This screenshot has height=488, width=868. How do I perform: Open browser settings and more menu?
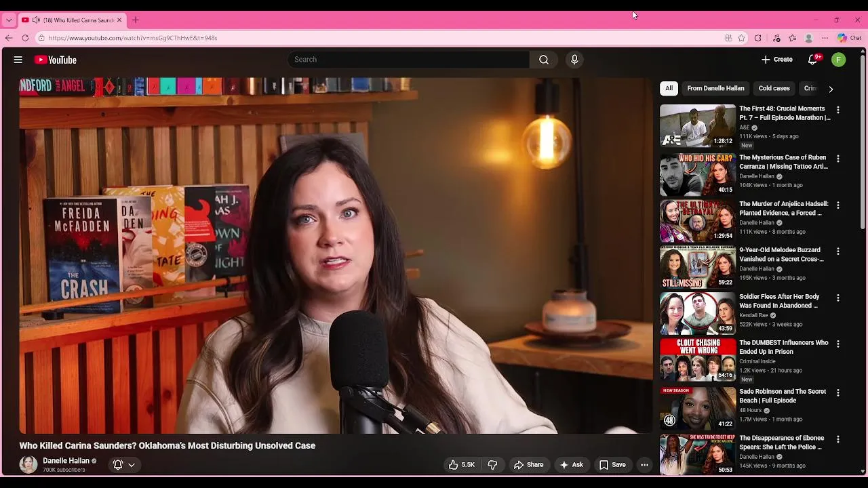825,38
